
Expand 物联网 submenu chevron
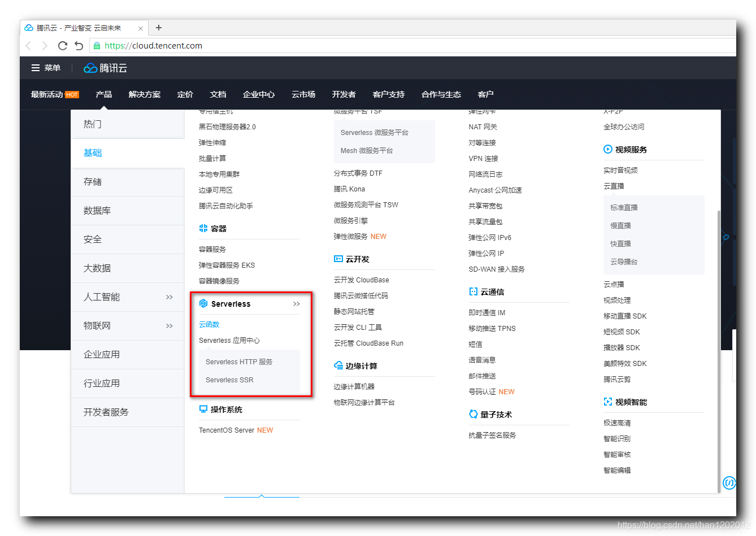[x=169, y=326]
